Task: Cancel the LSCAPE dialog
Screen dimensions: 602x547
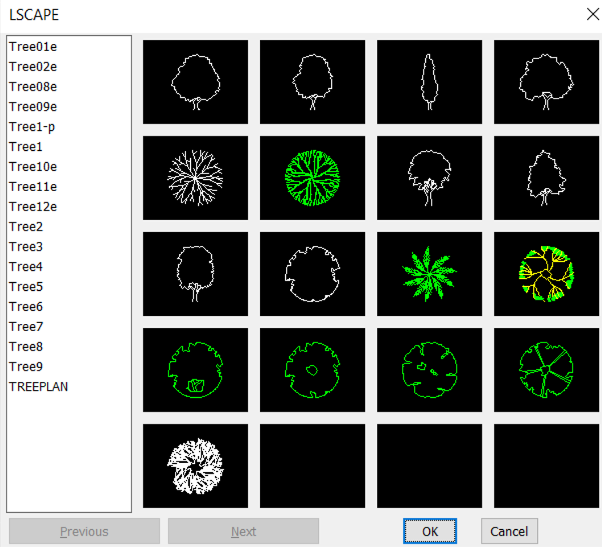Action: click(x=509, y=531)
